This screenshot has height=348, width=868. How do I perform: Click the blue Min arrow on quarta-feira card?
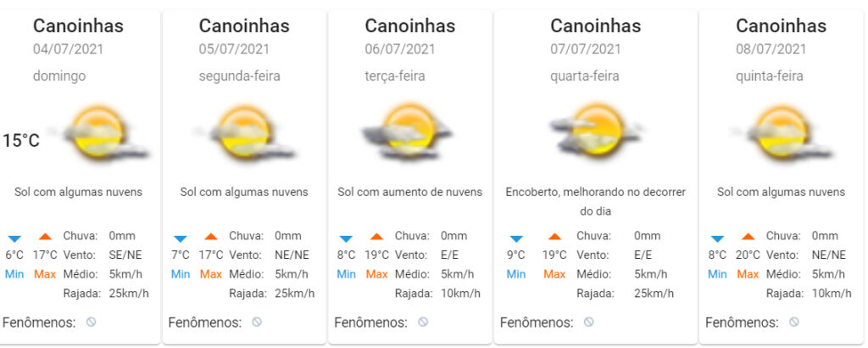(x=516, y=239)
